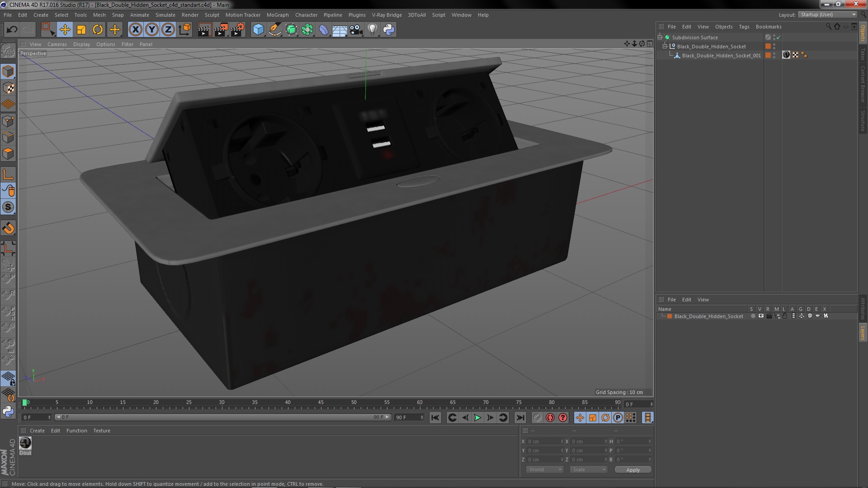Click the Live Selection tool
This screenshot has height=488, width=868.
[48, 30]
